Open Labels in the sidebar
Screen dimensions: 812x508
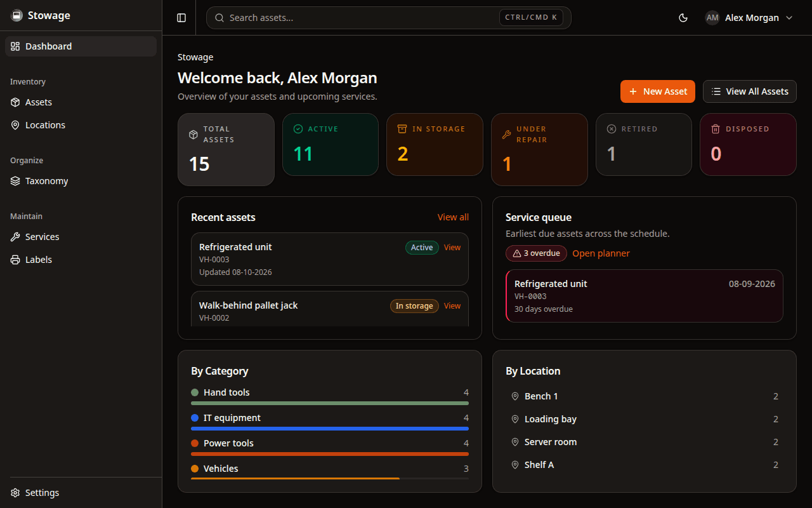[x=81, y=260]
